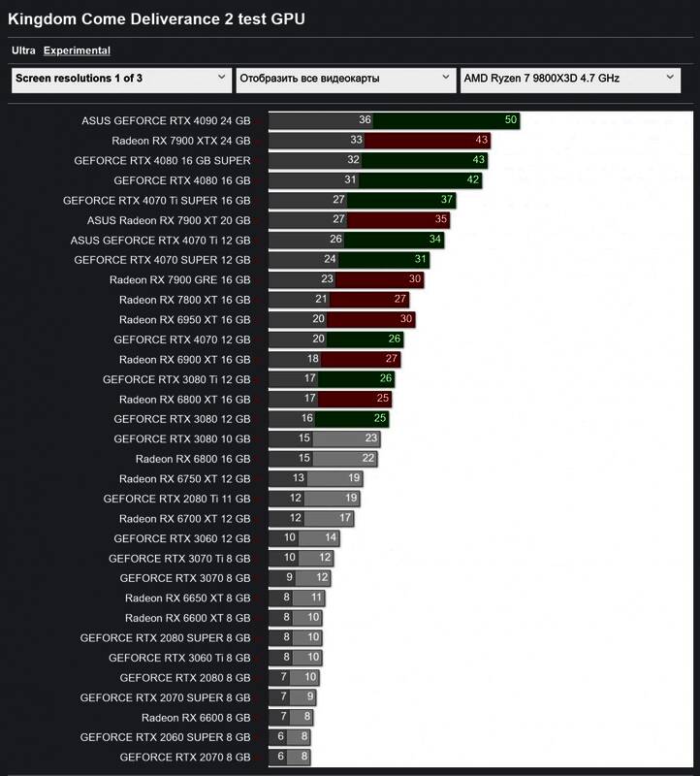Click the green RTX 4090 bar showing 50
Screen dimensions: 700x776
(447, 120)
